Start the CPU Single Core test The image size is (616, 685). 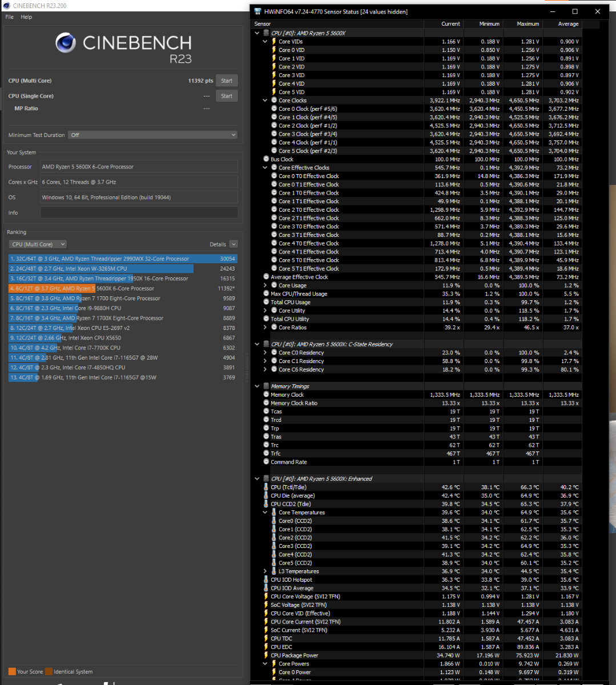coord(227,96)
